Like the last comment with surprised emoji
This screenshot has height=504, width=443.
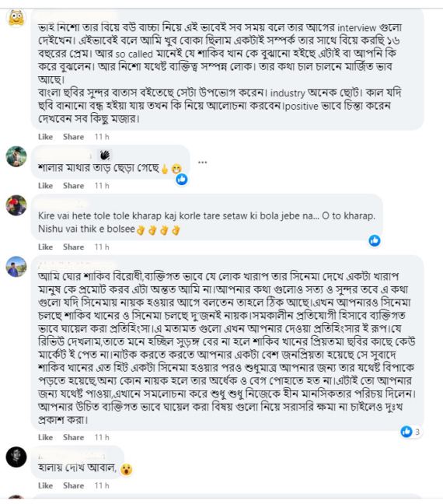pyautogui.click(x=45, y=485)
